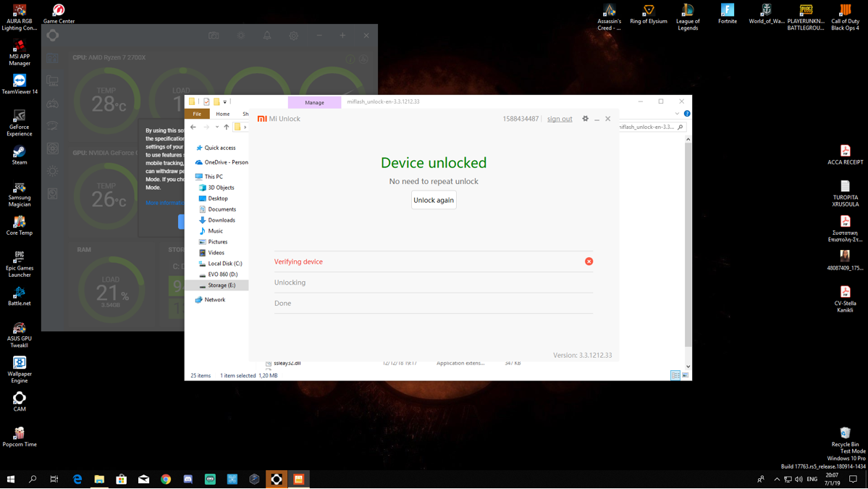The width and height of the screenshot is (868, 489).
Task: Select Storage (E:) in navigation pane
Action: (x=221, y=285)
